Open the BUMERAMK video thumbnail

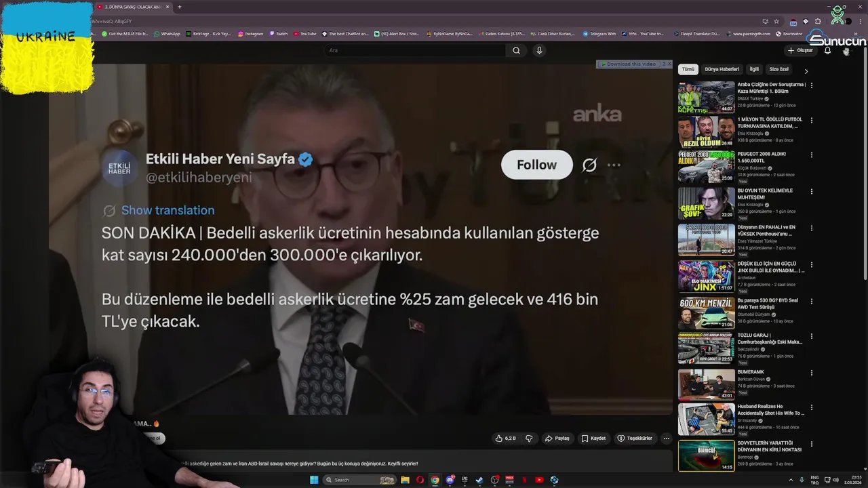pos(707,384)
